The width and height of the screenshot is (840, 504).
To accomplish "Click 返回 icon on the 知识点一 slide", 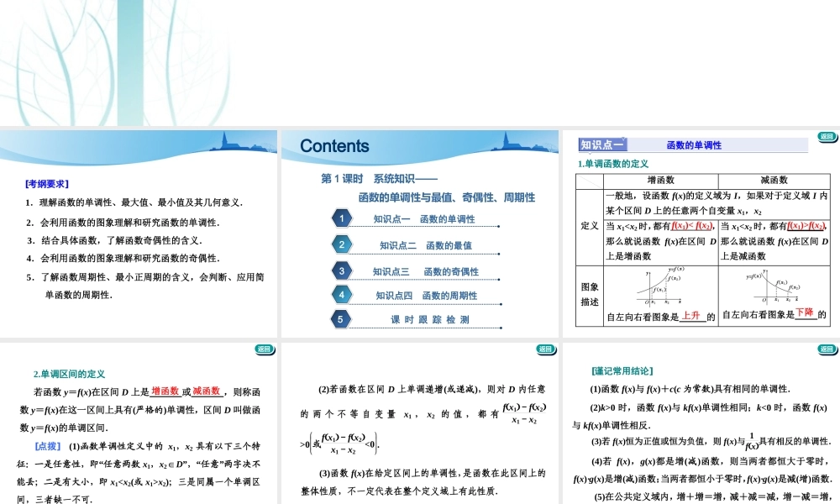I will pyautogui.click(x=827, y=136).
